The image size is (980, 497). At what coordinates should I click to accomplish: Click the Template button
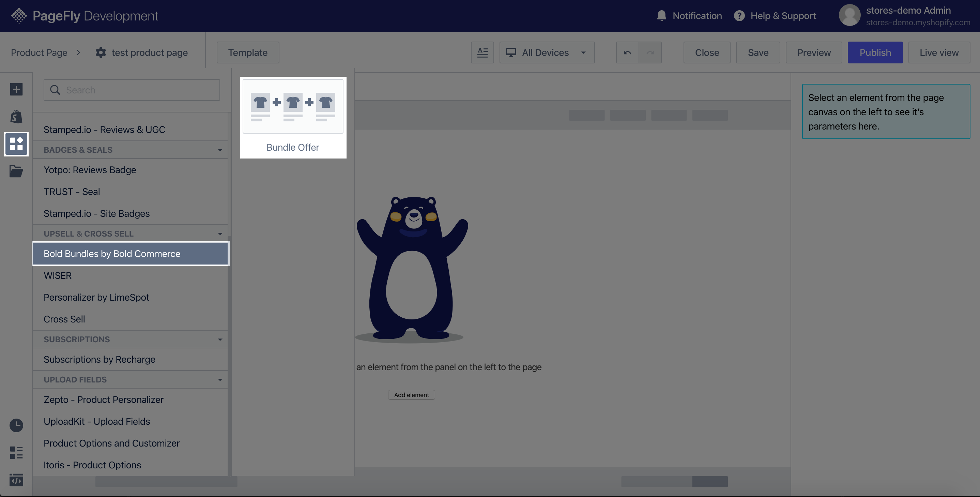click(x=248, y=52)
